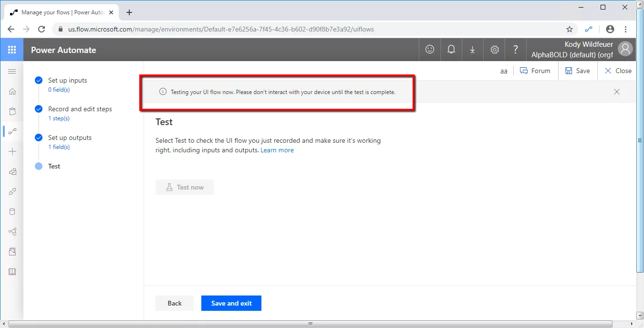The width and height of the screenshot is (644, 328).
Task: Open the 0 field(s) inputs link
Action: tap(59, 90)
